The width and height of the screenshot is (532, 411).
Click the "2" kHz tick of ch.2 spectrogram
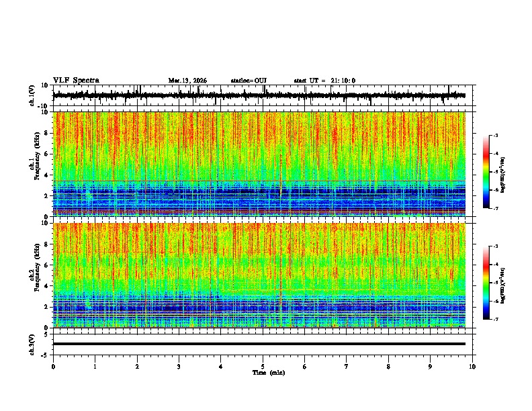(46, 307)
